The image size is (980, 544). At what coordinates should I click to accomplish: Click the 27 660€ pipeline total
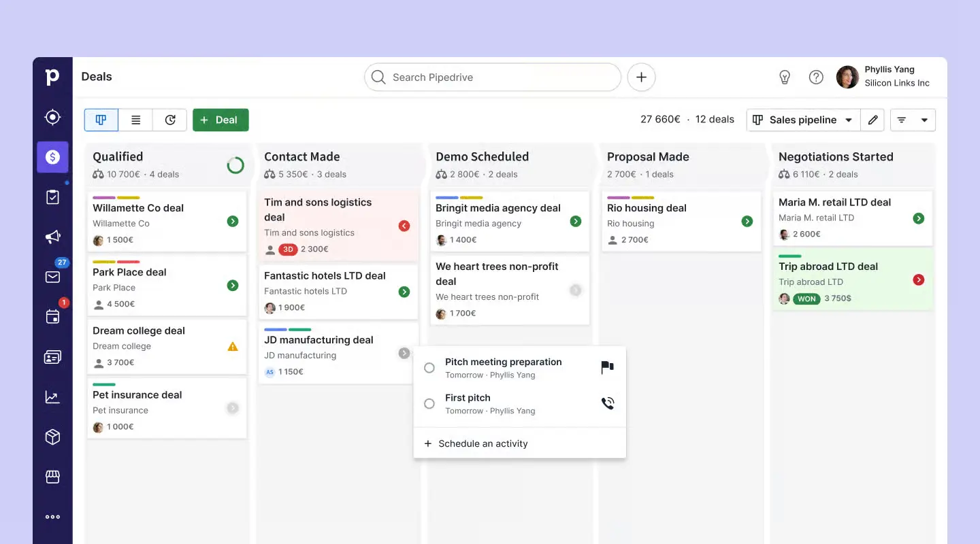pyautogui.click(x=660, y=119)
